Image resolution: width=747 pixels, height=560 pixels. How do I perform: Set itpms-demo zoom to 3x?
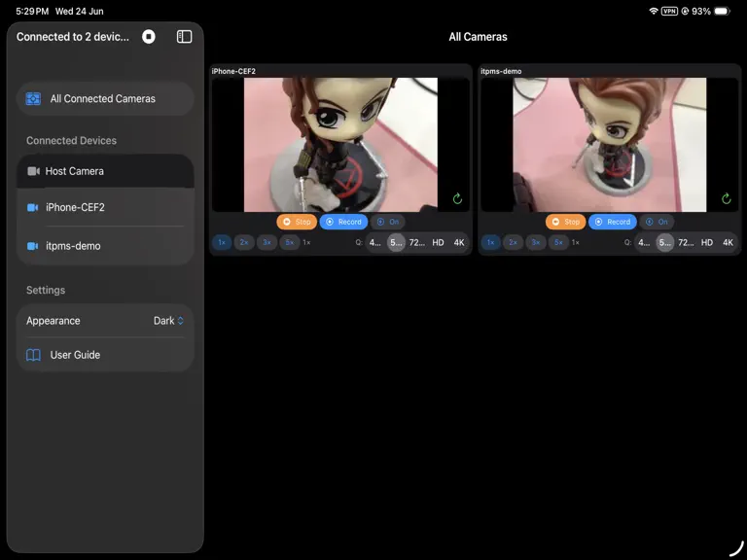tap(536, 242)
